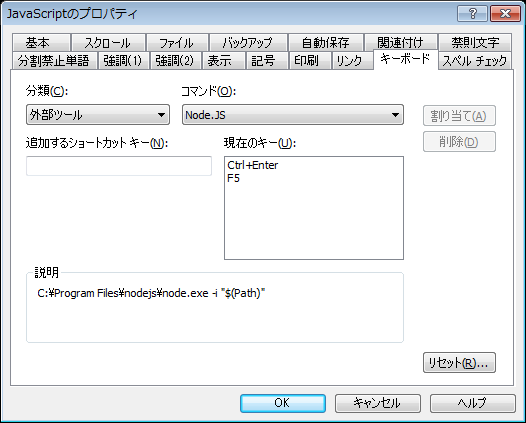The image size is (526, 423).
Task: Select the ファイル tab
Action: pos(177,43)
